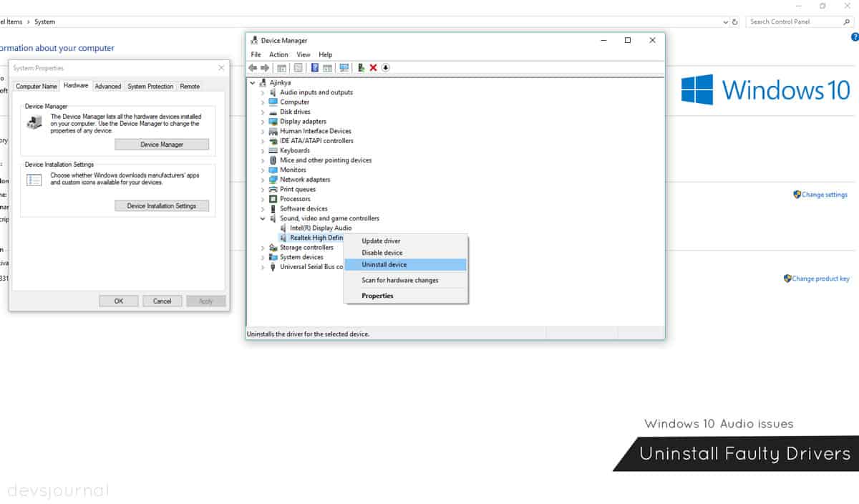The image size is (859, 504).
Task: Click the green Update driver toolbar icon
Action: tap(361, 67)
